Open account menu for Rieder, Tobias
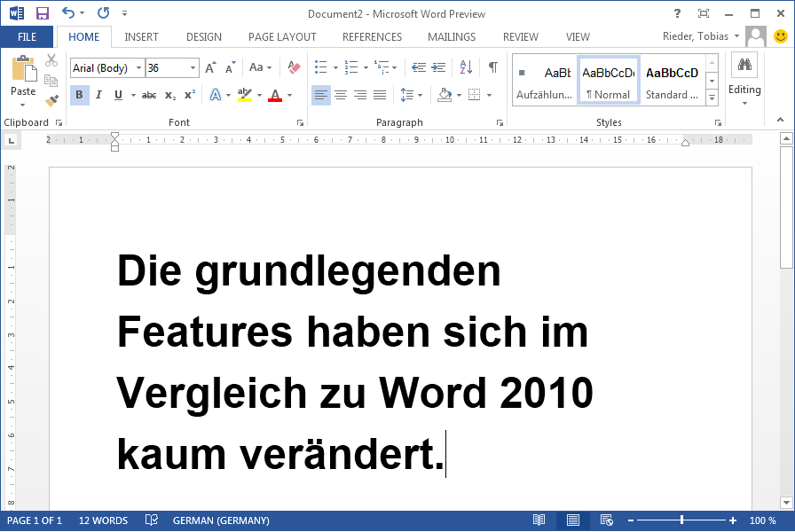 coord(701,36)
